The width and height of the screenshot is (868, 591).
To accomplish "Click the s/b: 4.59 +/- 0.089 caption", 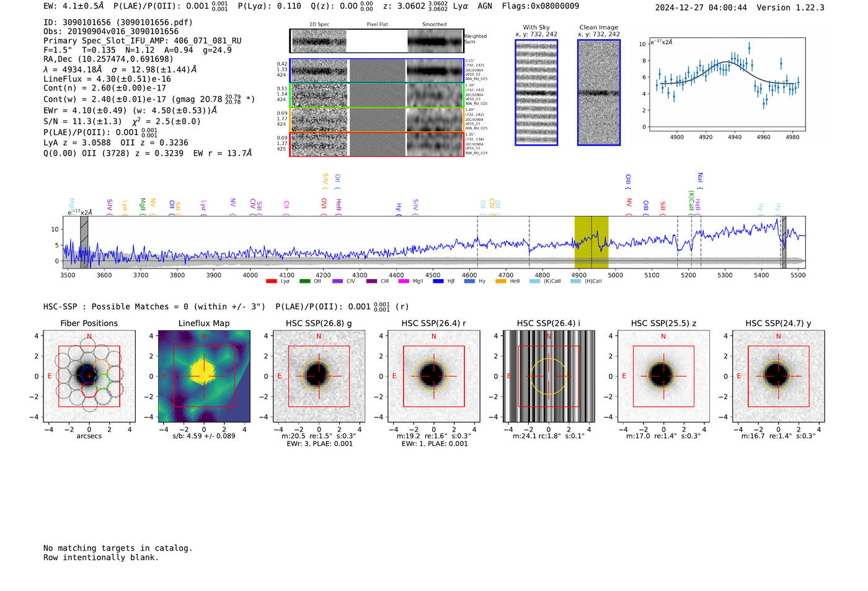I will click(x=204, y=436).
